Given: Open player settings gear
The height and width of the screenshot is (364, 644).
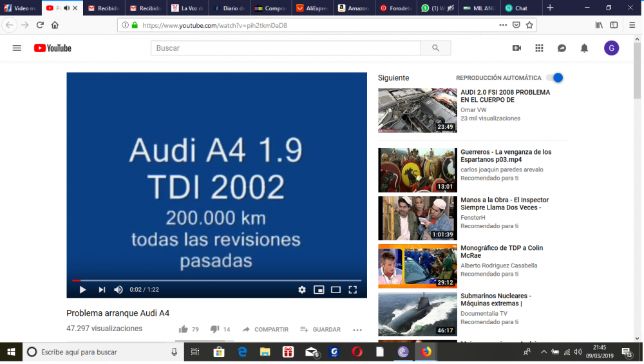Looking at the screenshot, I should (x=302, y=290).
